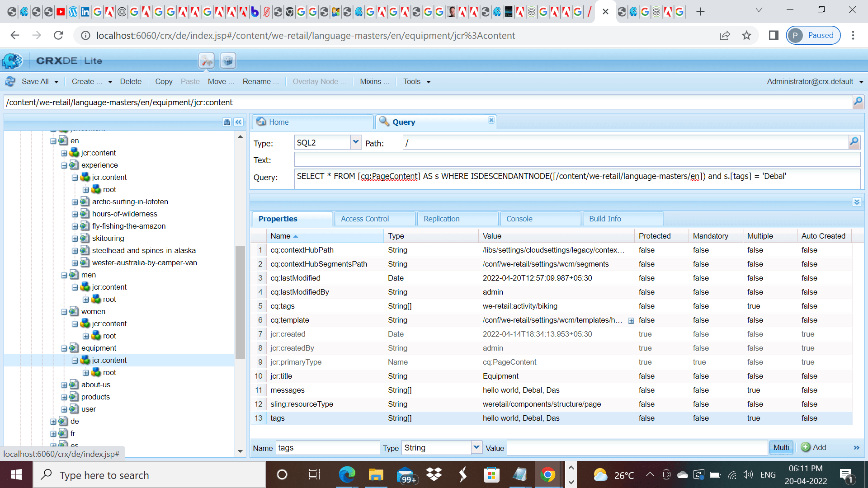The image size is (868, 488).
Task: Click the bundle cube icon in the header
Action: (x=228, y=60)
